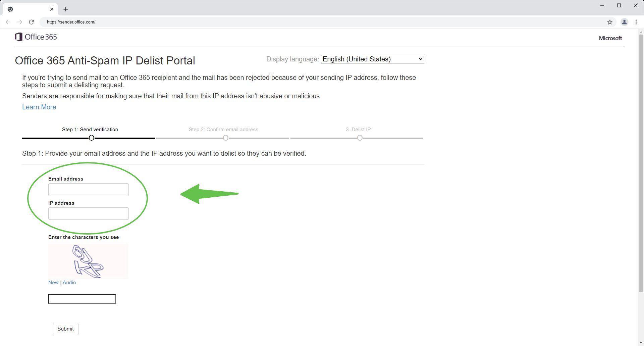Open a new tab with the plus icon

pyautogui.click(x=66, y=9)
